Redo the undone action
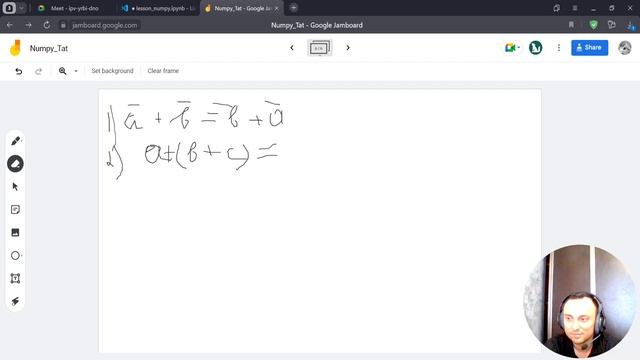The height and width of the screenshot is (360, 640). tap(38, 71)
